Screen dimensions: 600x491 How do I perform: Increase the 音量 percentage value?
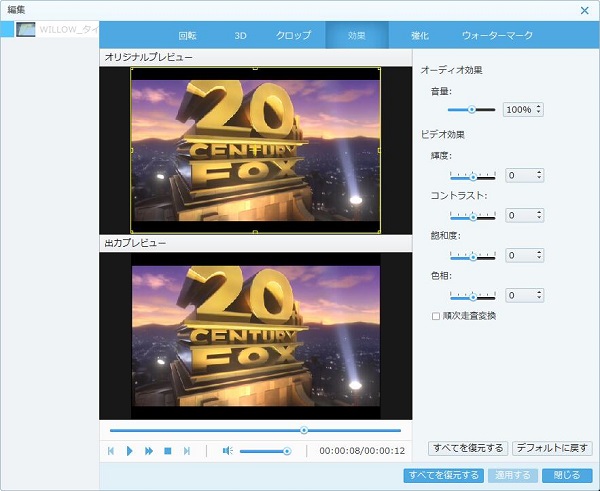tap(538, 107)
